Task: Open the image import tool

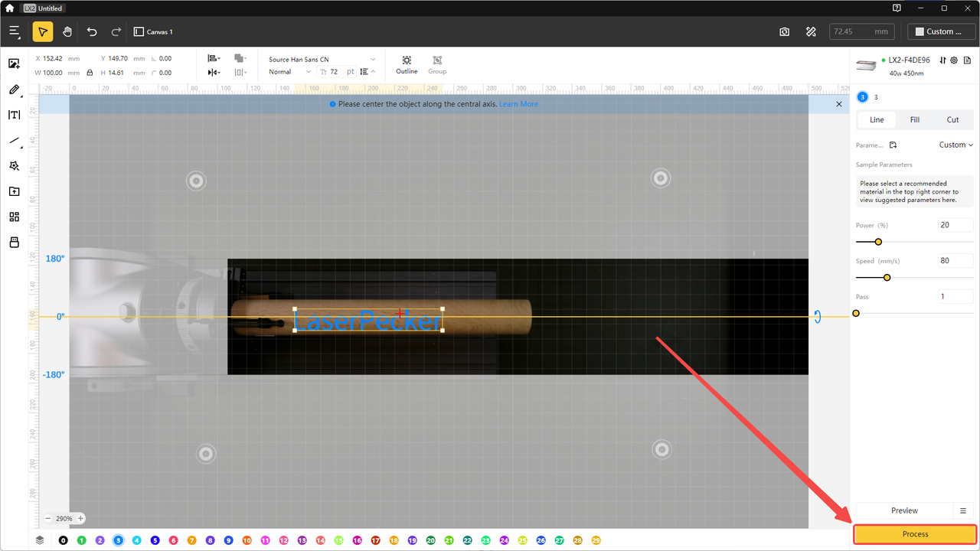Action: click(14, 64)
